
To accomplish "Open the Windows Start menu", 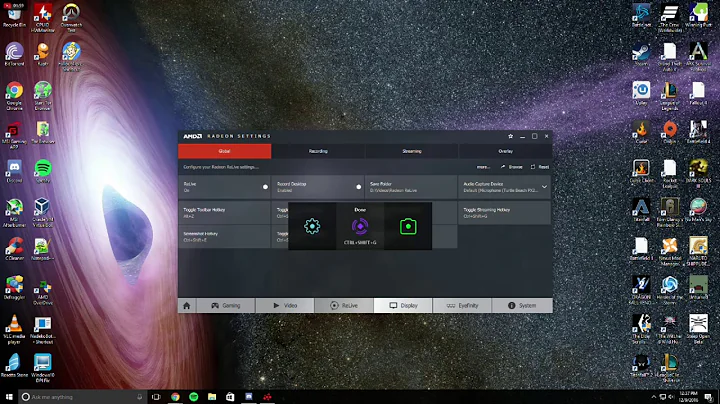I will coord(9,397).
